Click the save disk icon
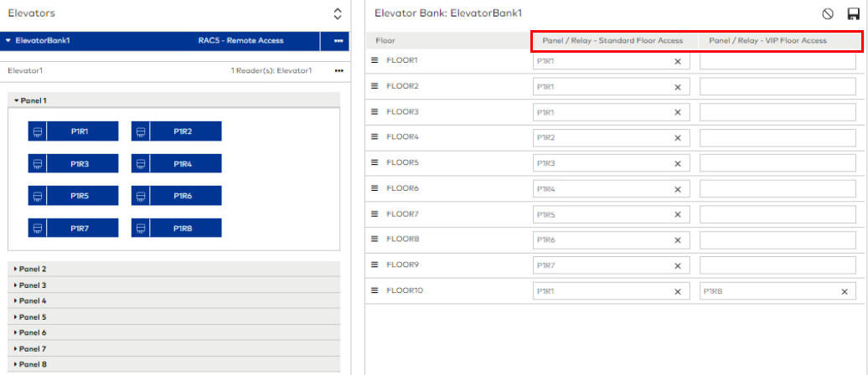Viewport: 868px width, 375px height. [853, 13]
